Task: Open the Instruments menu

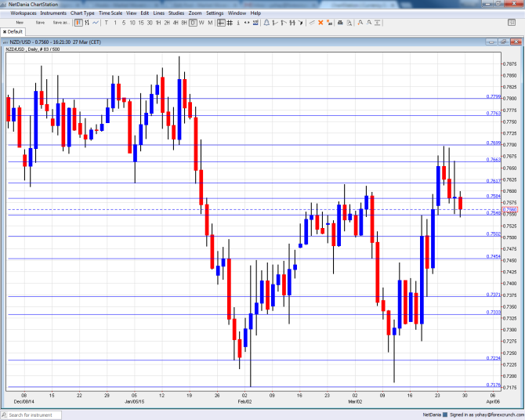Action: [x=53, y=13]
